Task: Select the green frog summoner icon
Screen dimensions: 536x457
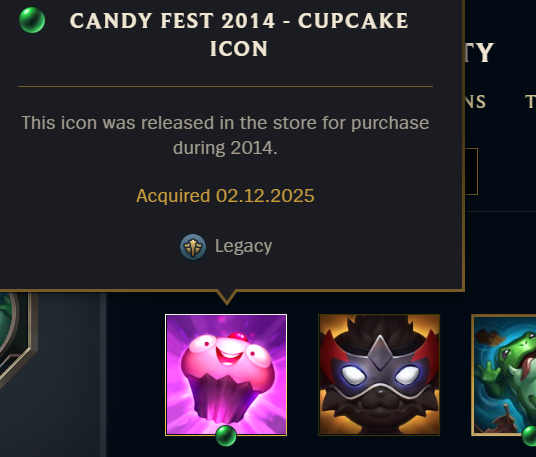Action: tap(504, 375)
